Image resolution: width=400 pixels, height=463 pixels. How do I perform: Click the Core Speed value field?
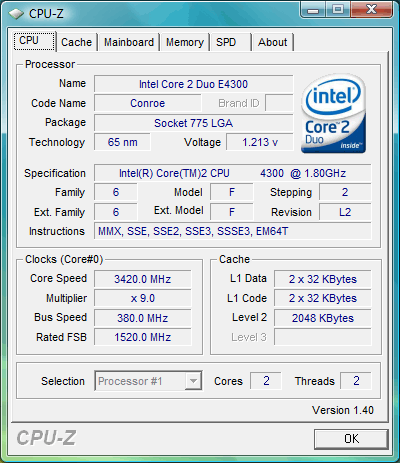click(x=143, y=279)
